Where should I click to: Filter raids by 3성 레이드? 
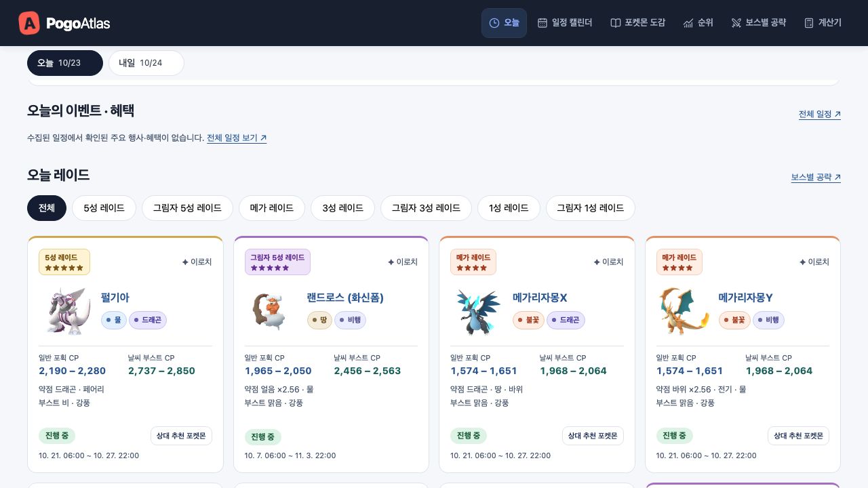coord(342,208)
